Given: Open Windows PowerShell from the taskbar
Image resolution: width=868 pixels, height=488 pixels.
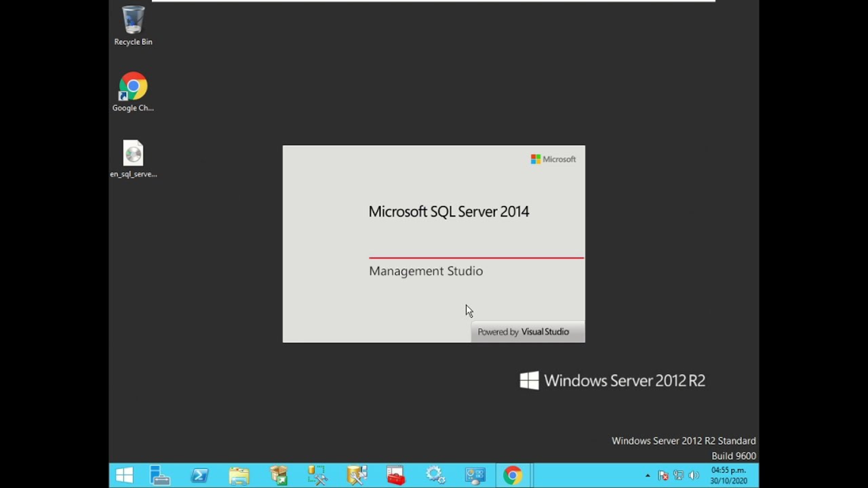Looking at the screenshot, I should 199,475.
